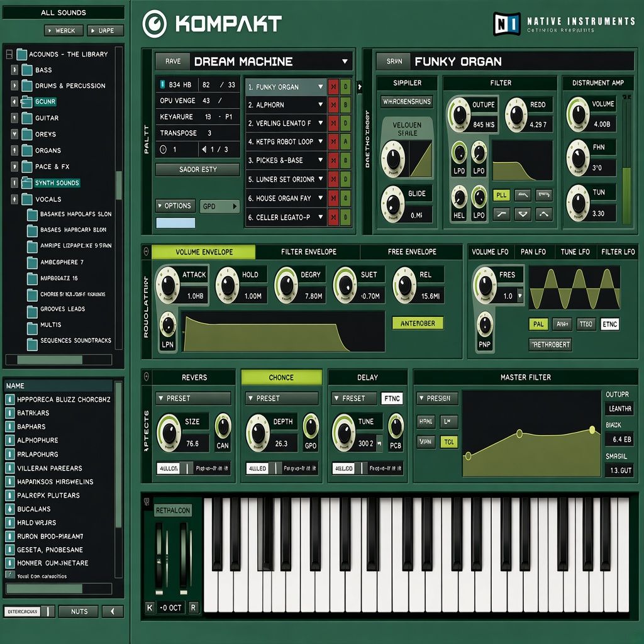Switch to the Free Envelope tab
This screenshot has height=644, width=644.
coord(412,252)
